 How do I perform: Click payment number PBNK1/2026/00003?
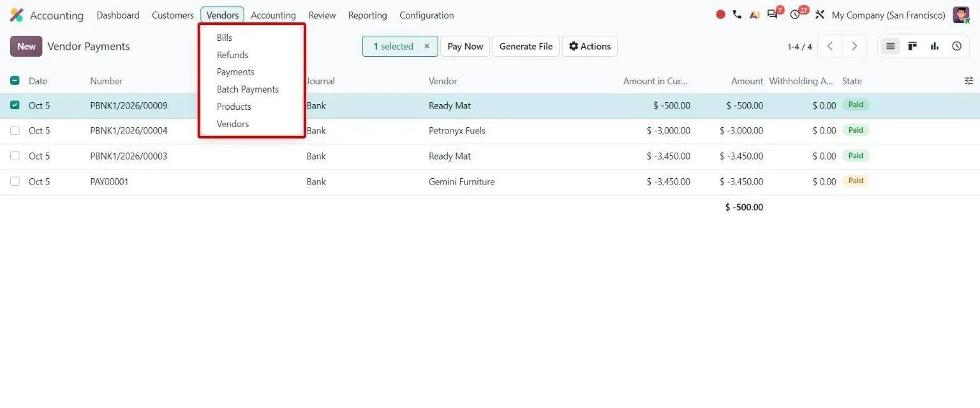129,156
